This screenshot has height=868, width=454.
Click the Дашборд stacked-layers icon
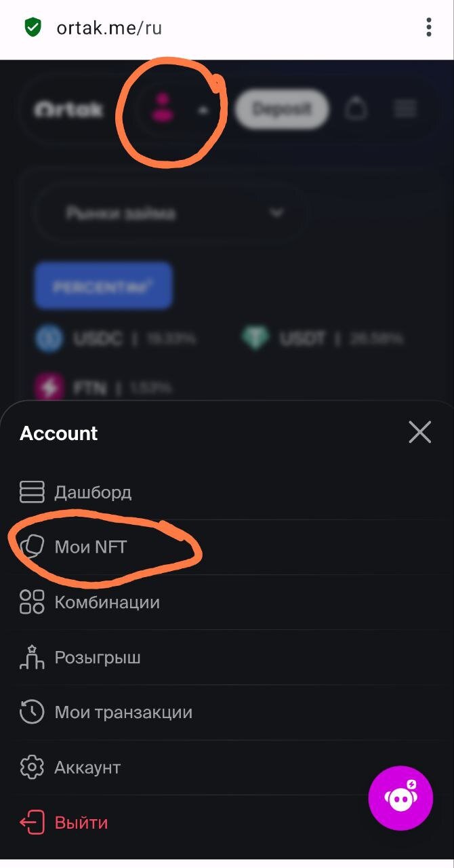[32, 492]
